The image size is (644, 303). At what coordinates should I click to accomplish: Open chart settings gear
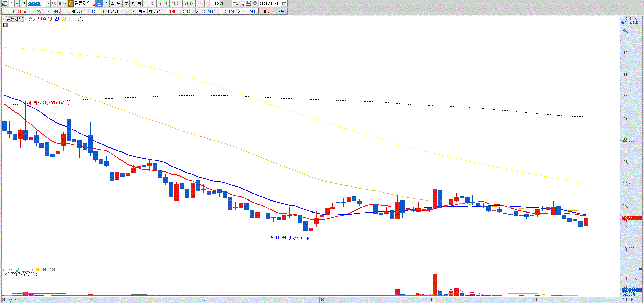pos(255,3)
